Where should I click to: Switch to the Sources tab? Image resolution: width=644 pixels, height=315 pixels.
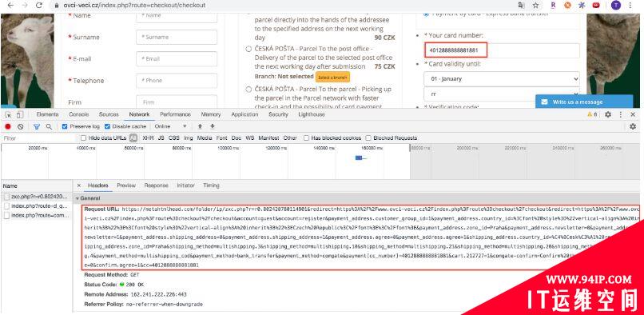[109, 114]
